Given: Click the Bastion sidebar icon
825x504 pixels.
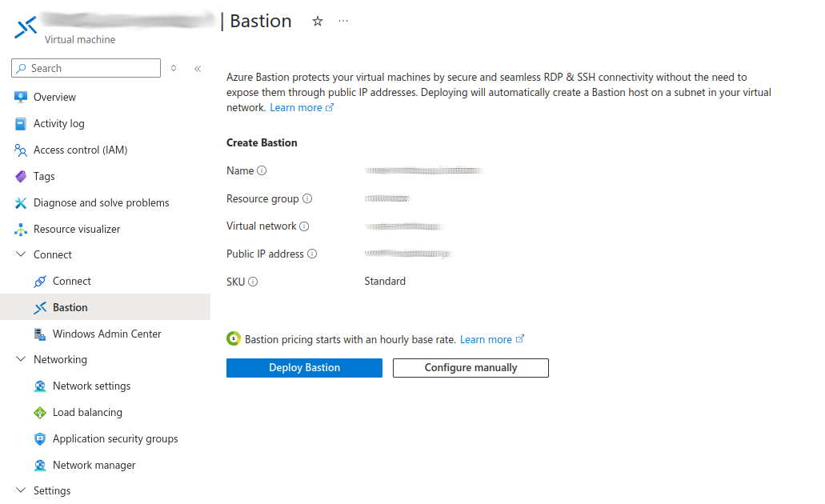Looking at the screenshot, I should click(40, 308).
